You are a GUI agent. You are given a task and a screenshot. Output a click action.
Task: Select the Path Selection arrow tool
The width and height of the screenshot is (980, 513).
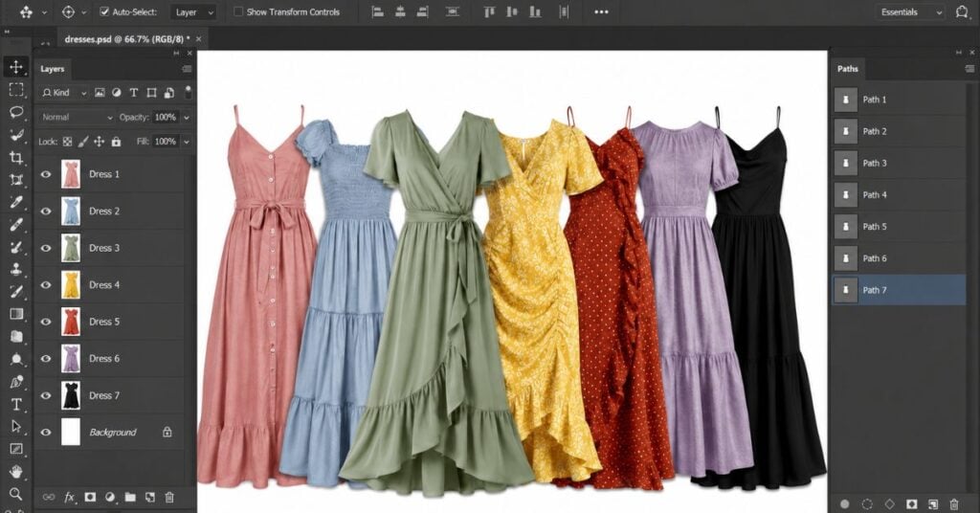click(x=16, y=427)
